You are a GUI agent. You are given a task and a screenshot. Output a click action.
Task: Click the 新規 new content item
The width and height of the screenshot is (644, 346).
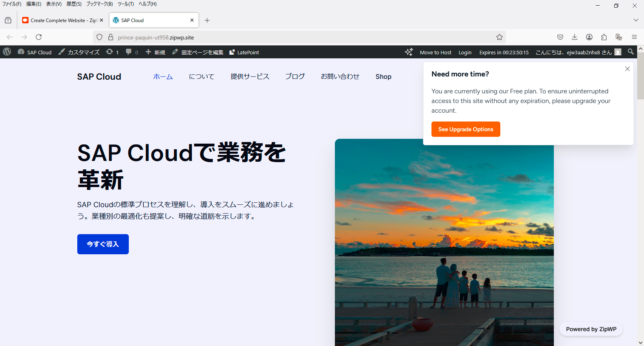155,52
